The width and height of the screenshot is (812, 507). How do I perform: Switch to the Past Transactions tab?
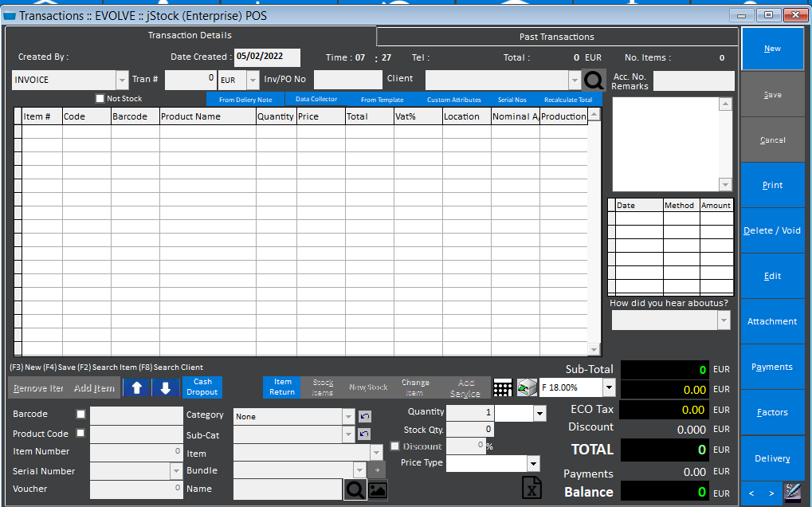point(555,36)
